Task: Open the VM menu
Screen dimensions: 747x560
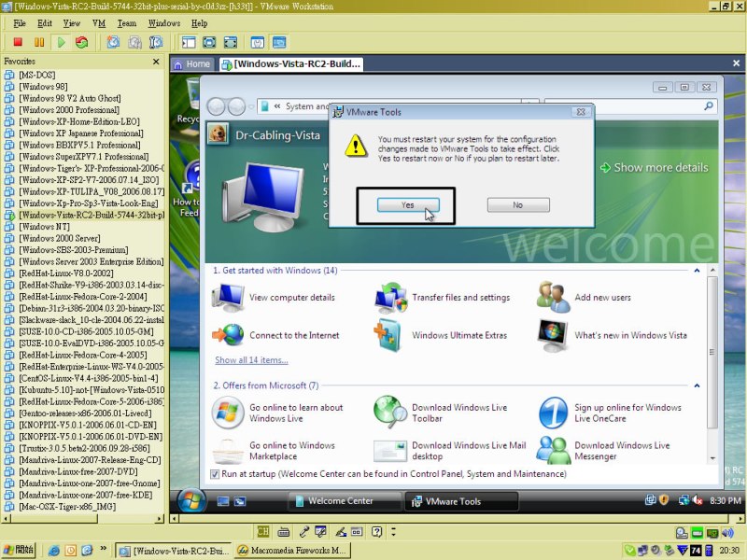Action: pos(99,23)
